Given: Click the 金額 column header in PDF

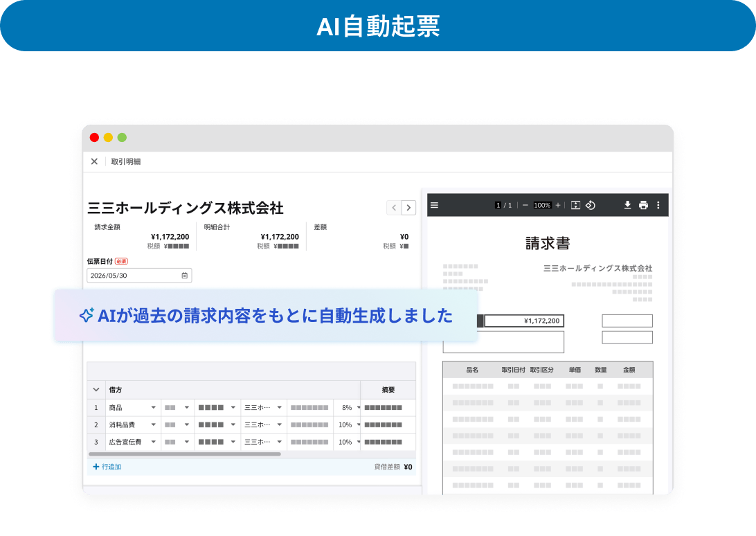Looking at the screenshot, I should (629, 370).
